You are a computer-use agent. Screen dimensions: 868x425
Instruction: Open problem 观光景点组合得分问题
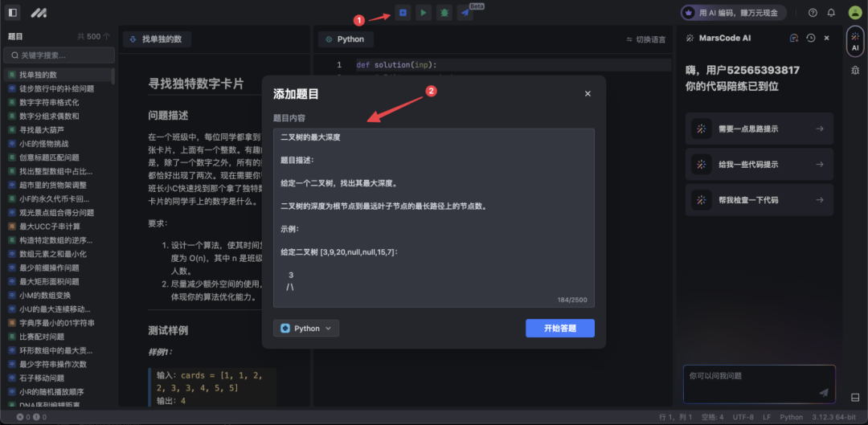[58, 212]
